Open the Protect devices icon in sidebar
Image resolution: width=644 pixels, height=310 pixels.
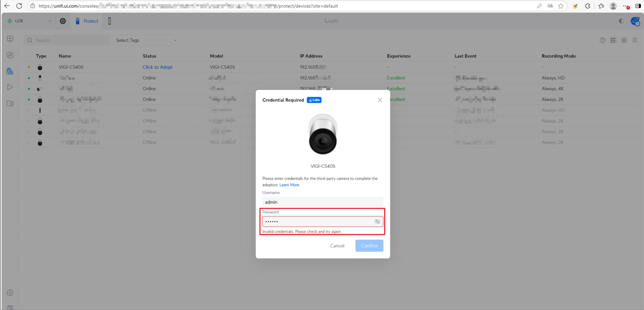(x=10, y=71)
